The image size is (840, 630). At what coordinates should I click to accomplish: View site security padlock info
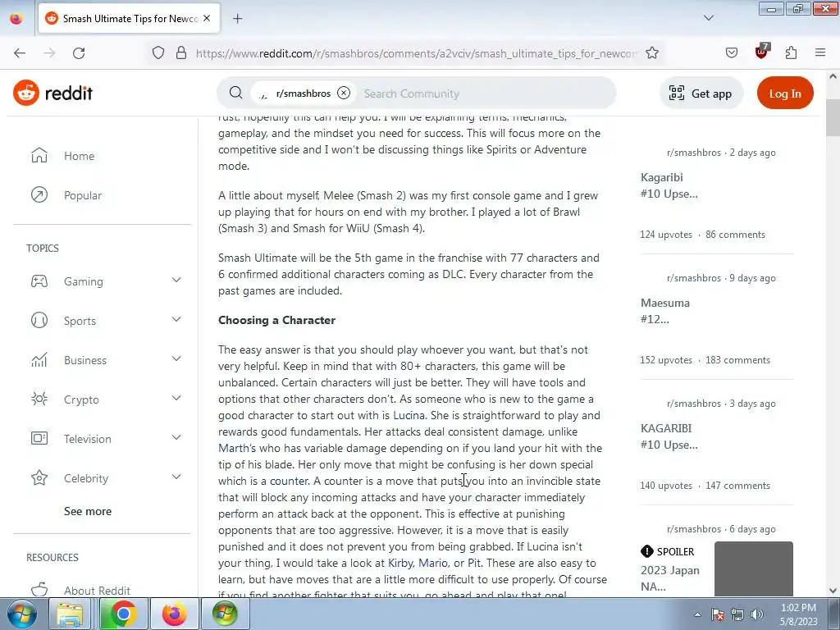(x=181, y=53)
